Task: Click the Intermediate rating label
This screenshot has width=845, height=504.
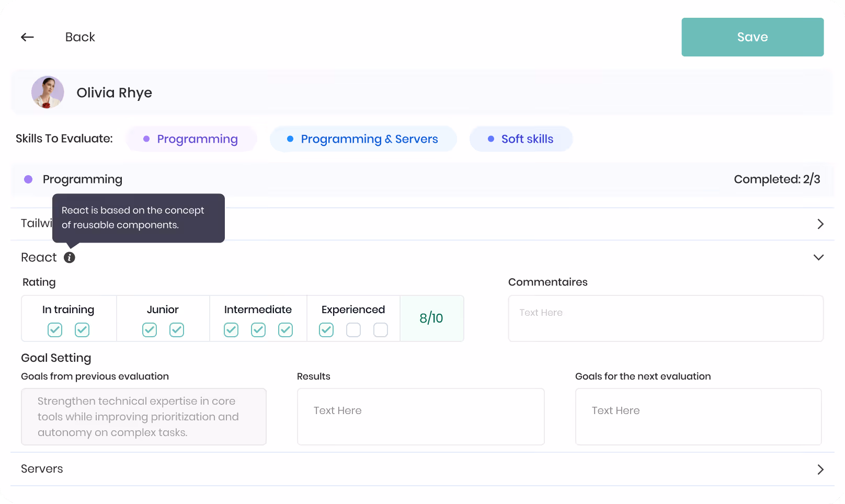Action: [258, 310]
